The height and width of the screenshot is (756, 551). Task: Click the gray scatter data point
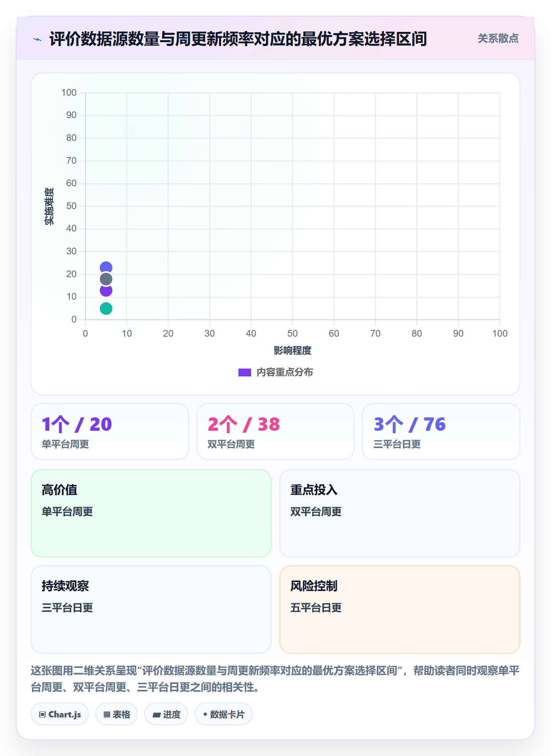(106, 279)
